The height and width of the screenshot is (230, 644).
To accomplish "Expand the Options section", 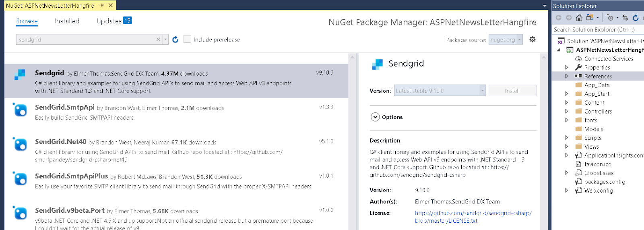I will click(375, 117).
